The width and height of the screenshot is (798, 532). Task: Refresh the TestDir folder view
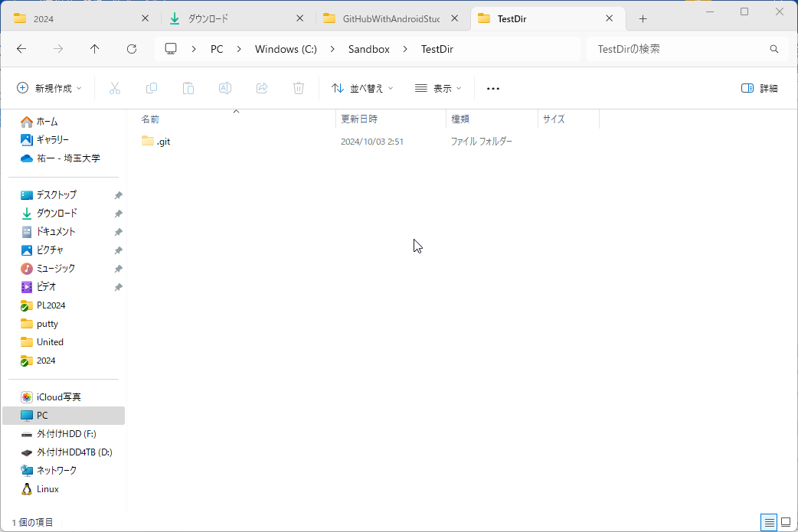click(x=132, y=49)
